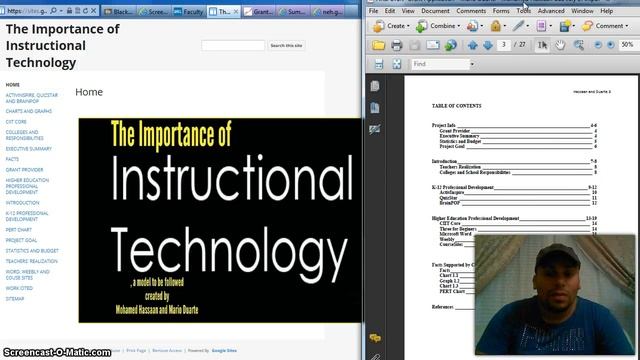Activate the Marquee Zoom tool
The image size is (640, 360).
coord(579,45)
